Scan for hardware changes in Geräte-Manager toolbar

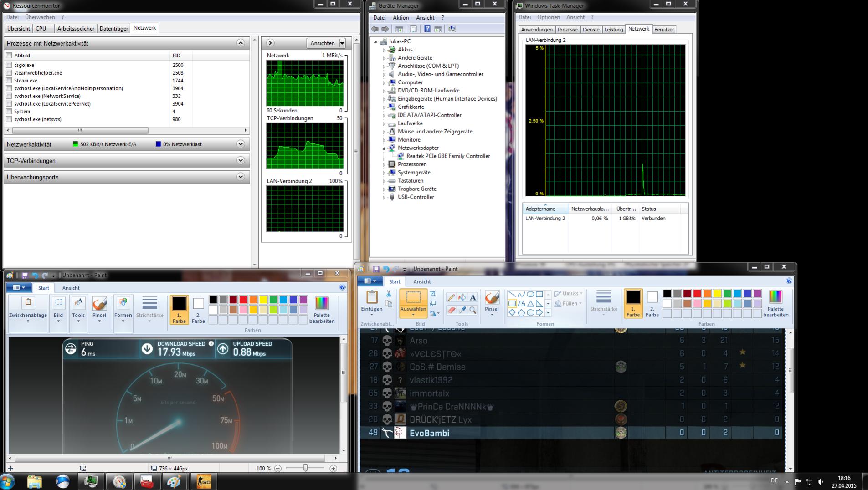pos(452,29)
